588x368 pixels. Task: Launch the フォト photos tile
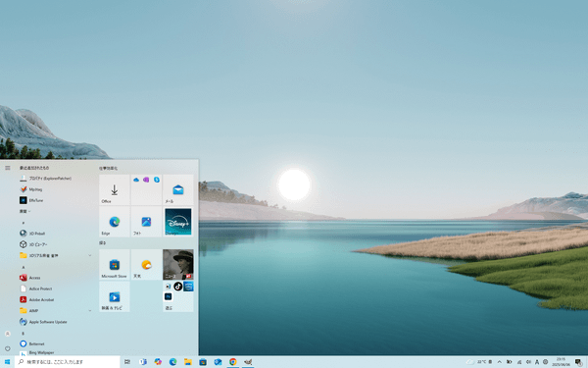click(146, 221)
